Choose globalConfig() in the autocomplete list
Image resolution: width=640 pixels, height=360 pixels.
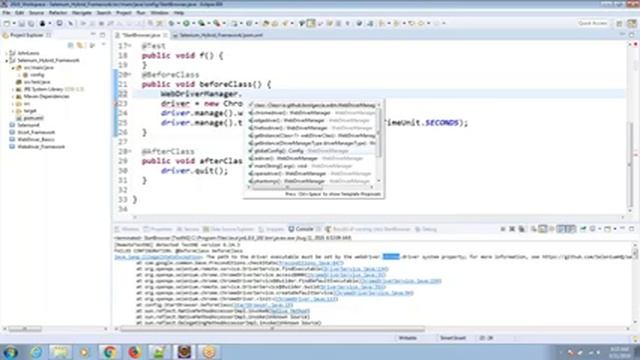point(312,151)
